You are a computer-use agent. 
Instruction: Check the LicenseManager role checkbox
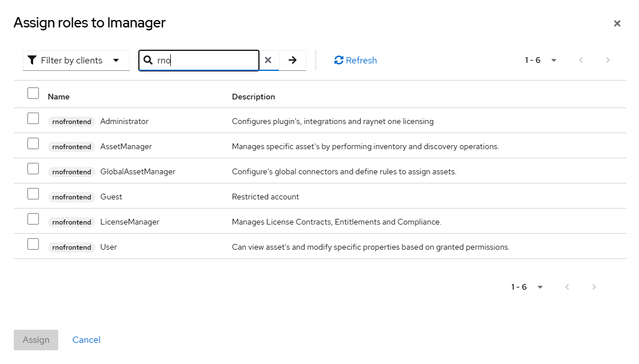(x=33, y=219)
